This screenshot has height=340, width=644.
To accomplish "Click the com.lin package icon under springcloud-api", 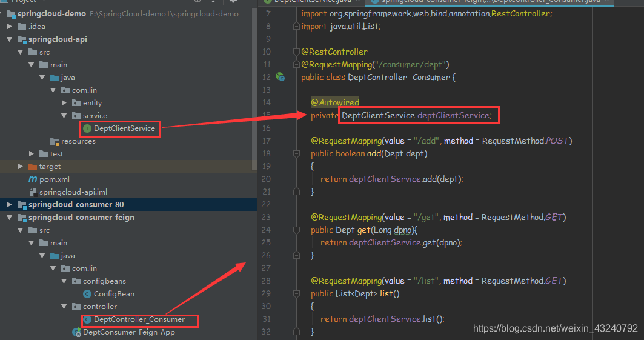I will (x=65, y=90).
